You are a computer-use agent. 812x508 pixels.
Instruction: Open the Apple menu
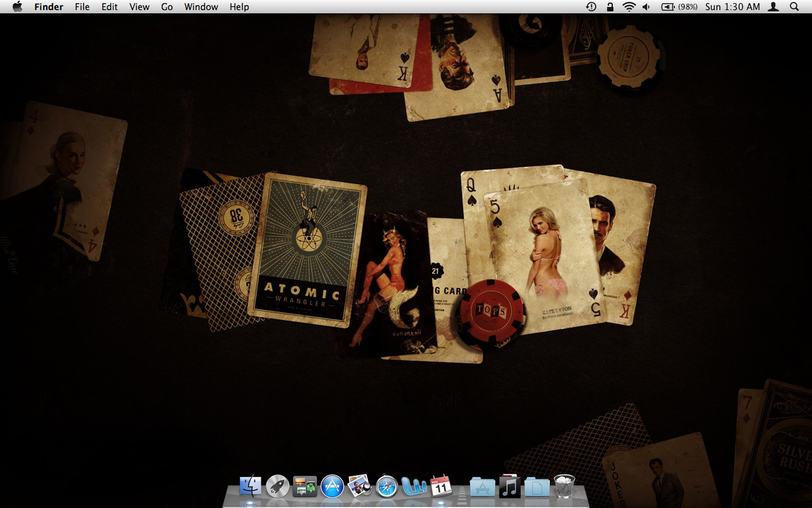tap(17, 7)
